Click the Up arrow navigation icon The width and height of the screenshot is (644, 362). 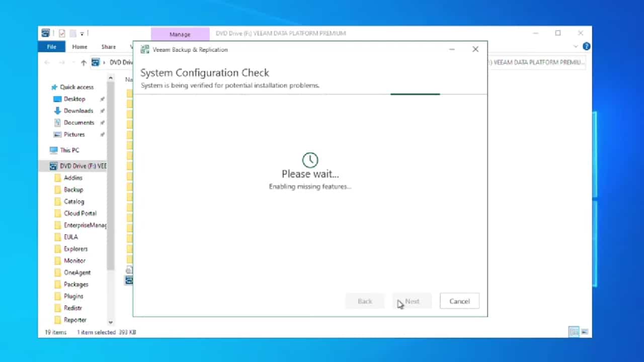pos(84,62)
